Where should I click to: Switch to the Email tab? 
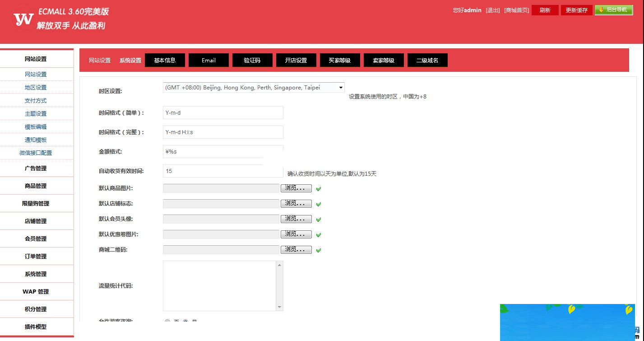coord(208,60)
